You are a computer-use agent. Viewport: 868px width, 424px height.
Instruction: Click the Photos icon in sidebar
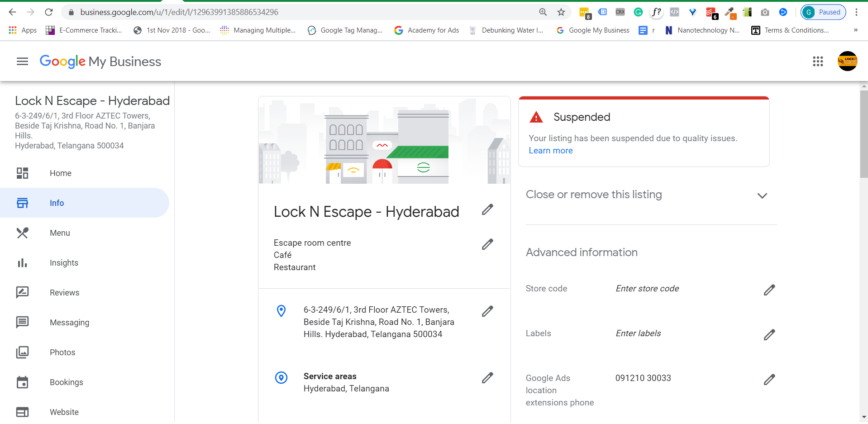pos(22,353)
